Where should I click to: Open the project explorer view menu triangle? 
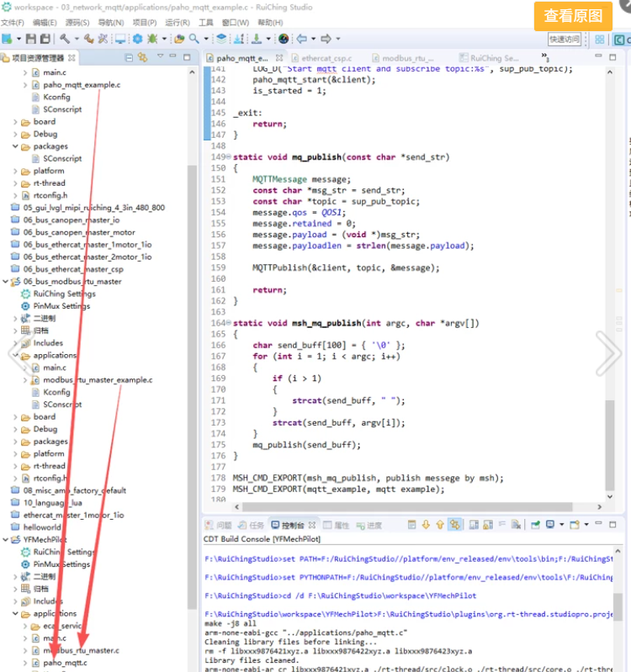(x=161, y=56)
